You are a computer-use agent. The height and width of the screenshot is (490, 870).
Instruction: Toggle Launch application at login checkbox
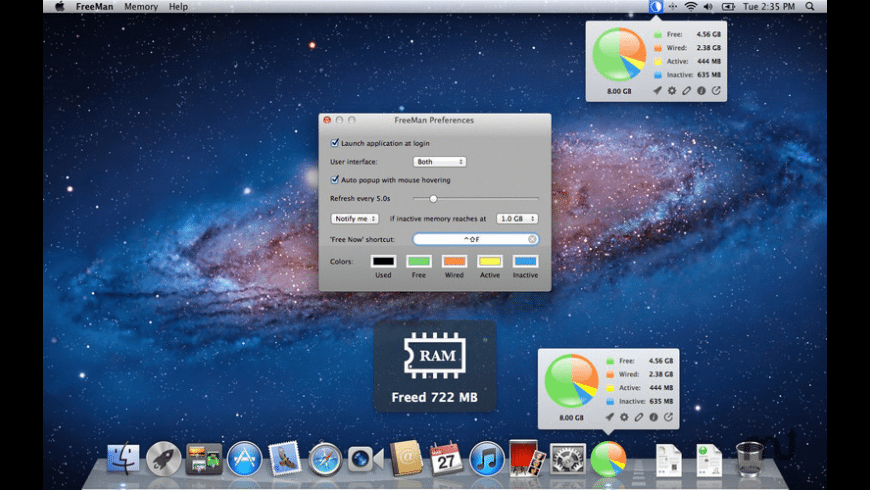pos(335,143)
